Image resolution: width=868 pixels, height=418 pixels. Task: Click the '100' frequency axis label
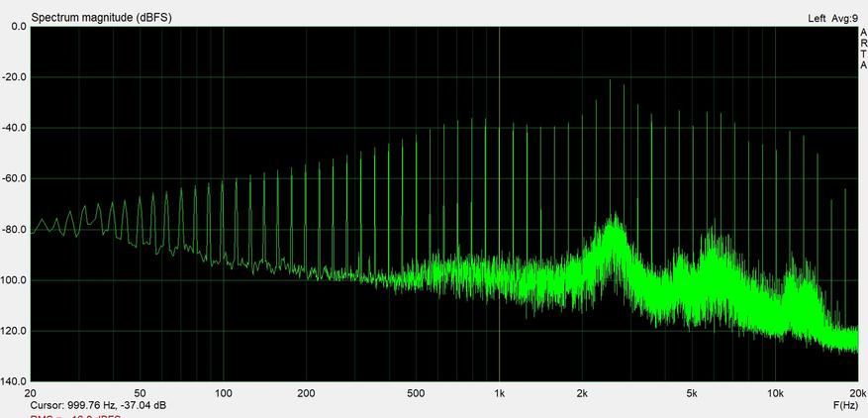[x=223, y=393]
